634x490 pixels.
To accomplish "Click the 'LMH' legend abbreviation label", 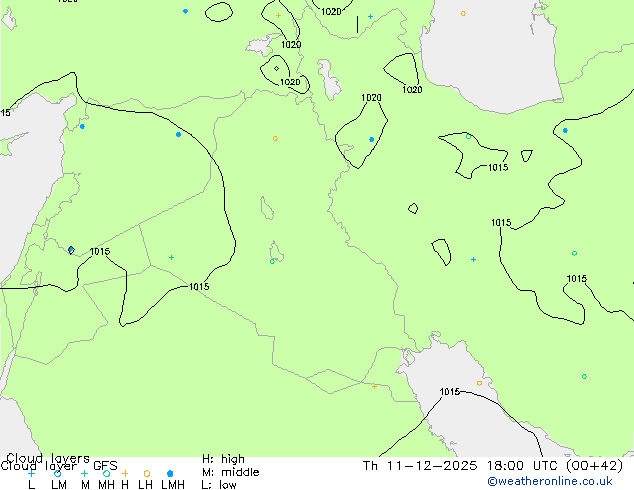I will [x=173, y=485].
